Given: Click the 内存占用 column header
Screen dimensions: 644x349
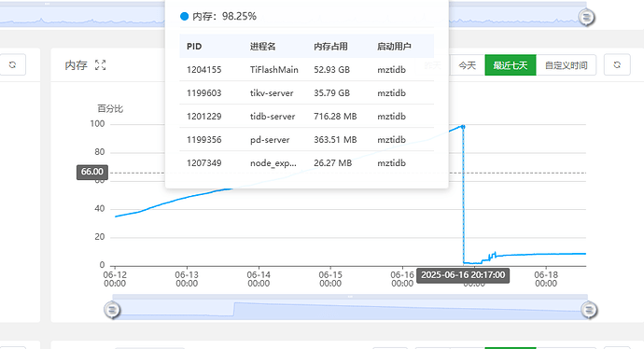Looking at the screenshot, I should [330, 47].
